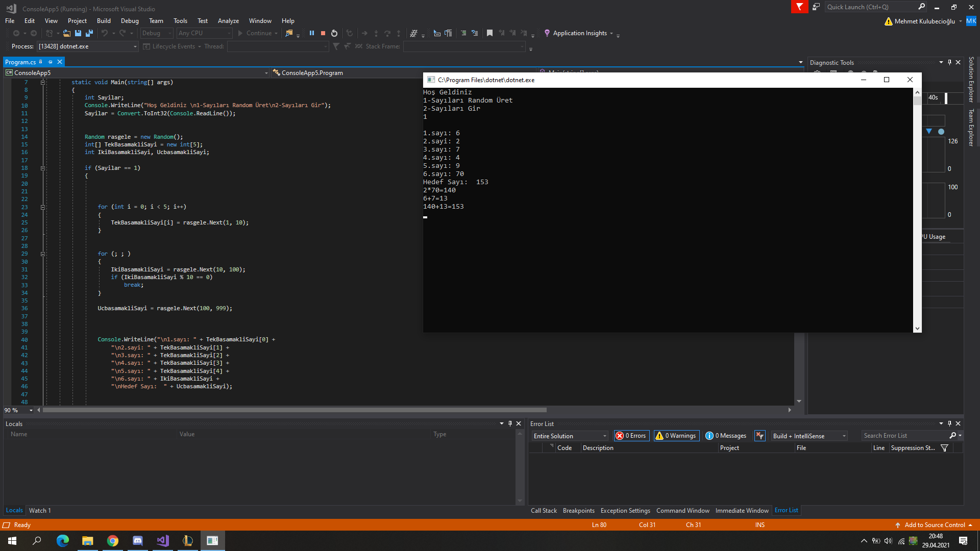Toggle auto-hide pin on Error List panel
Image resolution: width=980 pixels, height=551 pixels.
949,423
